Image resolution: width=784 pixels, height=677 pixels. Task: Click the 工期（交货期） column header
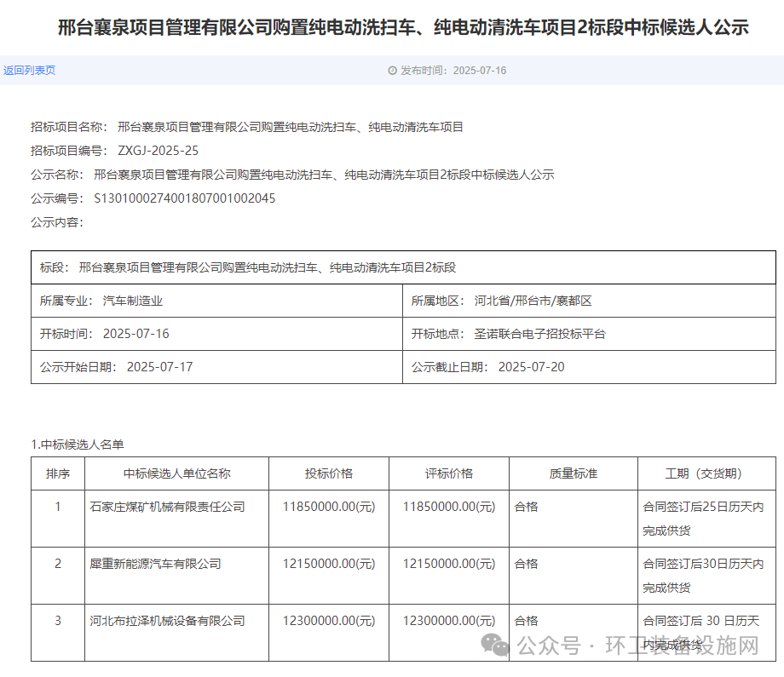tap(707, 473)
